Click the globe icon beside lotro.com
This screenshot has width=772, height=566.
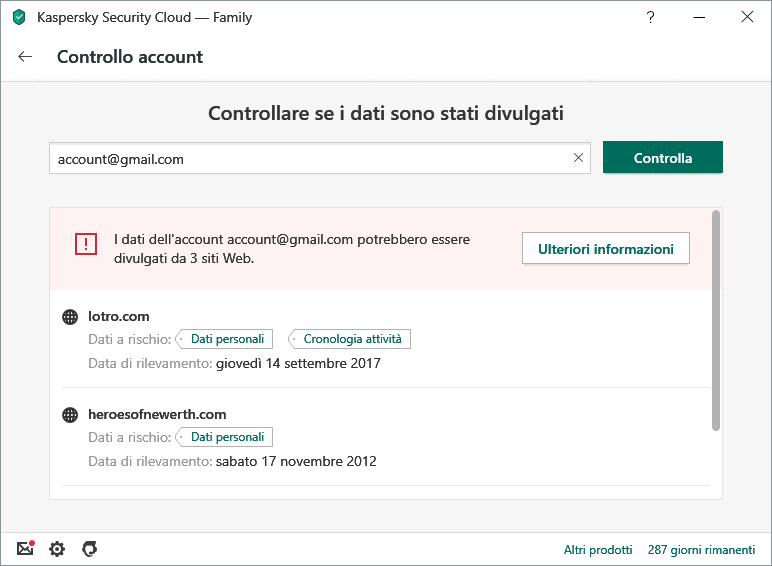tap(70, 317)
